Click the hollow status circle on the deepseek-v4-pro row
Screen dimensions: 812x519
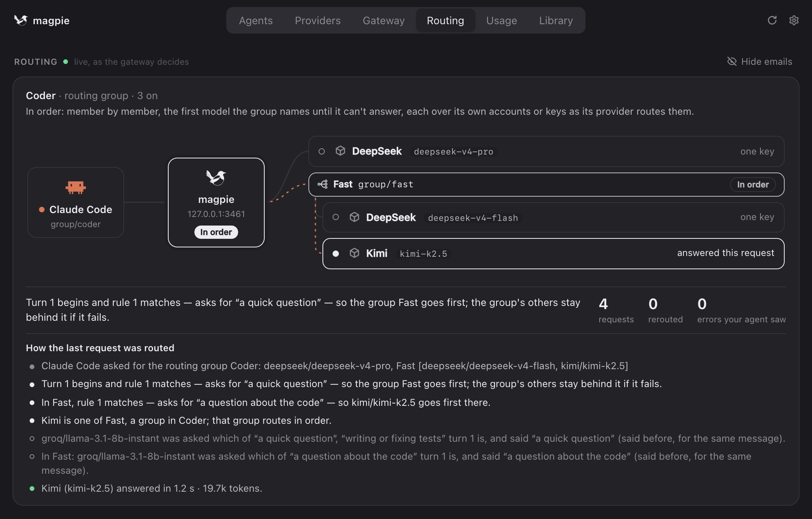tap(322, 151)
